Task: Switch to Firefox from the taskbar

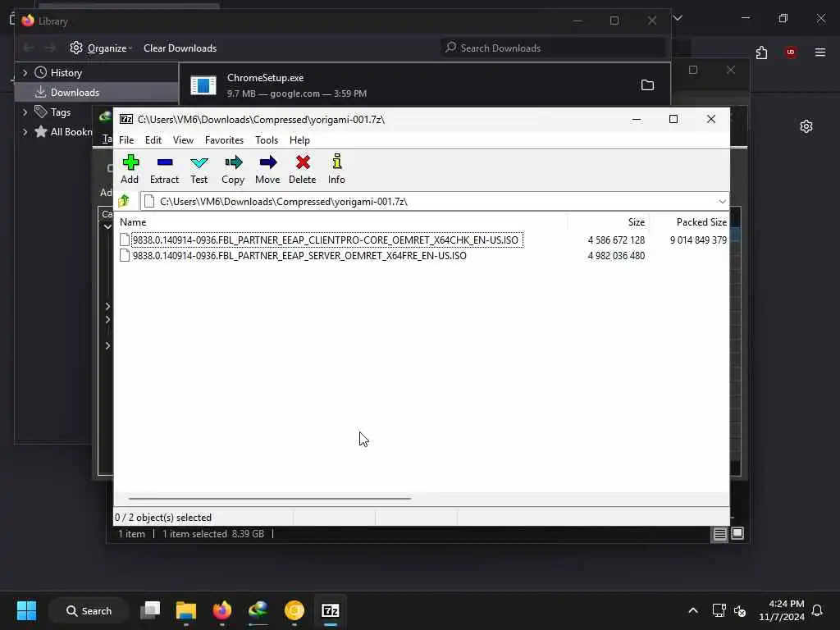Action: tap(221, 610)
